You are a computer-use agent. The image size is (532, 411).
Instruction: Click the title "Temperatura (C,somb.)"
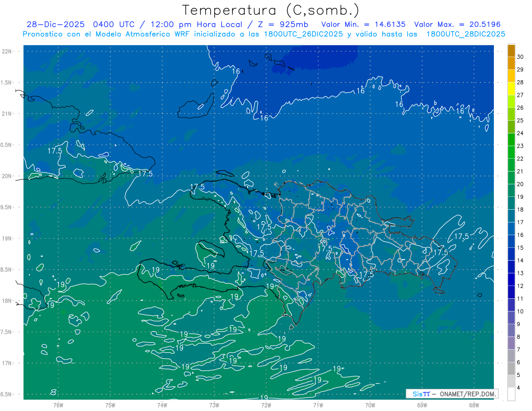coord(271,10)
